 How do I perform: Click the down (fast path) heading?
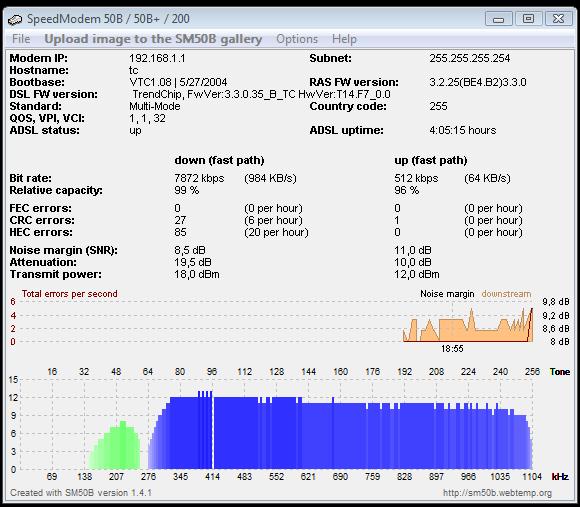pos(219,160)
